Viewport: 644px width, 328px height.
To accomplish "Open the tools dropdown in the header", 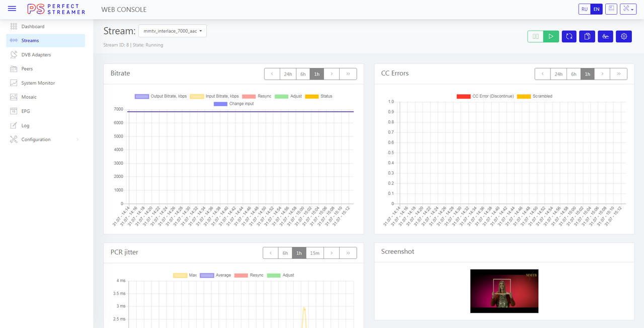I will 628,9.
